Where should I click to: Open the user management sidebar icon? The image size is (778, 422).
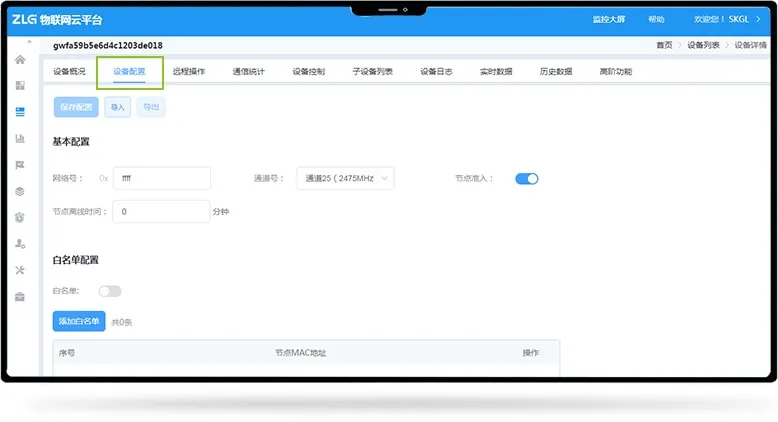[20, 244]
